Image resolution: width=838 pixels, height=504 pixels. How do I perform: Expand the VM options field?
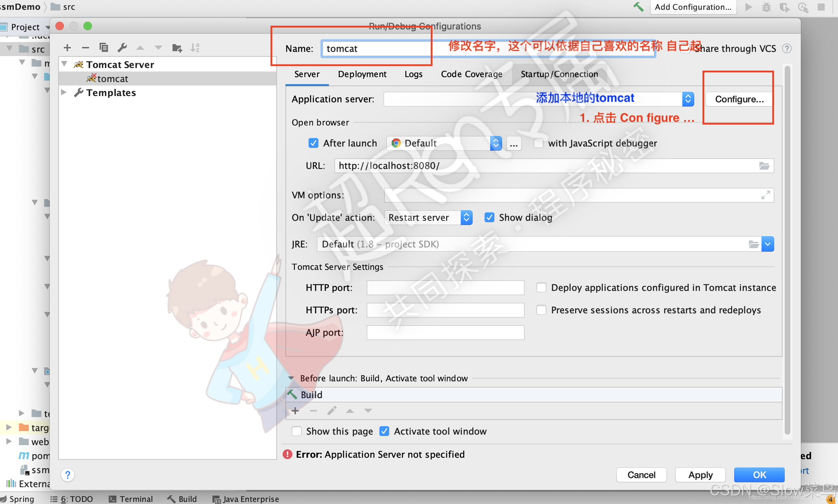pyautogui.click(x=766, y=195)
